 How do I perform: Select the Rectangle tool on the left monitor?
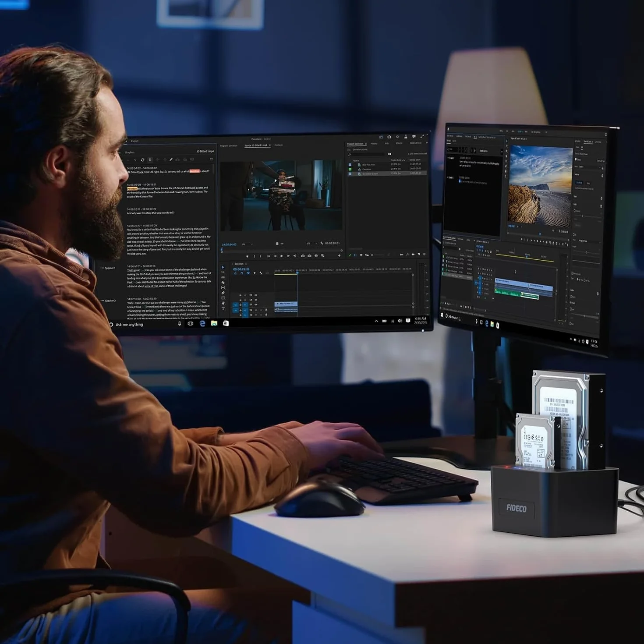pos(223,298)
